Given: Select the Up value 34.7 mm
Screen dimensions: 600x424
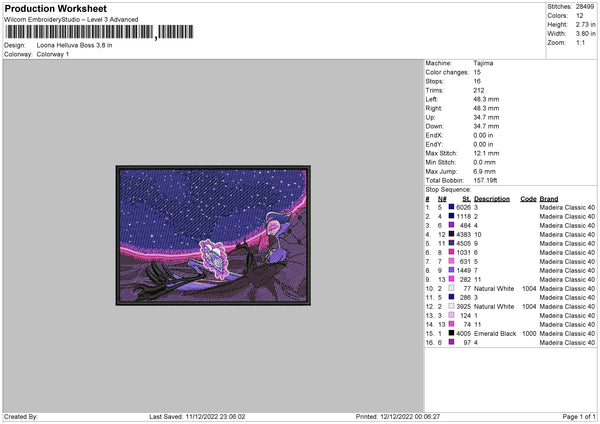Looking at the screenshot, I should pyautogui.click(x=486, y=117).
